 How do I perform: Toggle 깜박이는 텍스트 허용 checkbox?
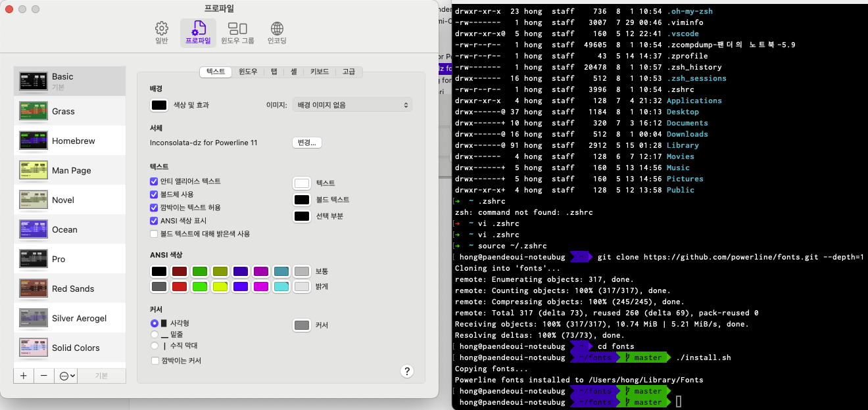click(x=155, y=208)
